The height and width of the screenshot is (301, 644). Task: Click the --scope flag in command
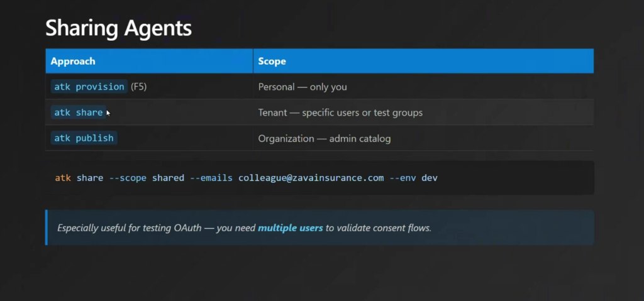coord(128,178)
